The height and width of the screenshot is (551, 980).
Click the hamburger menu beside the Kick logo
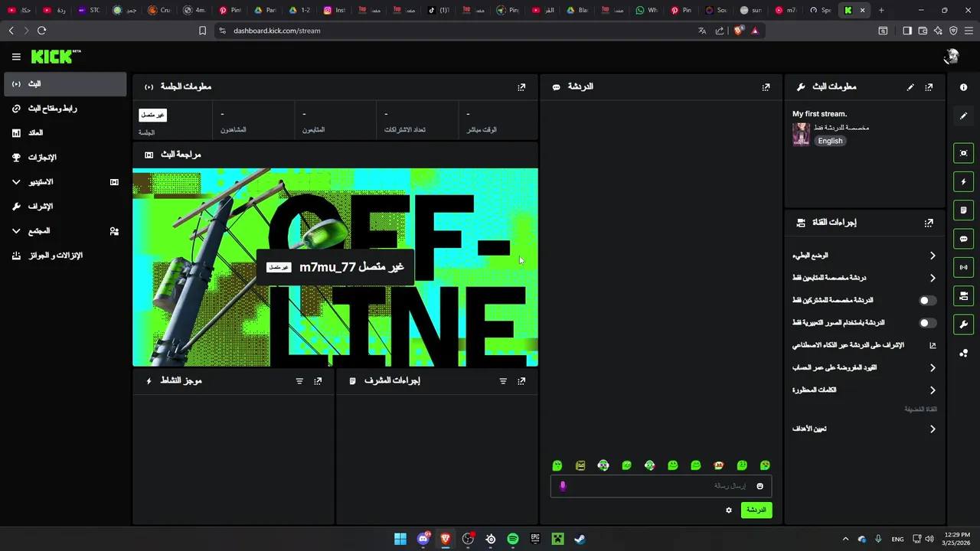16,57
